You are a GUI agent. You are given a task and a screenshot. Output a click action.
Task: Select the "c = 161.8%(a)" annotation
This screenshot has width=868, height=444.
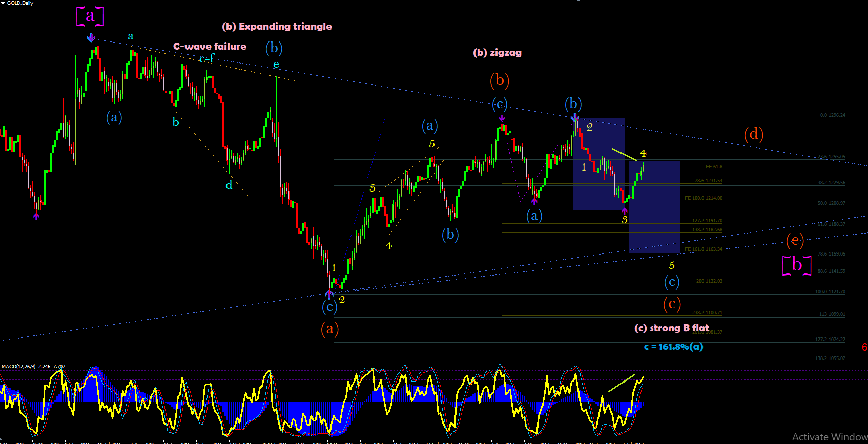(x=673, y=347)
